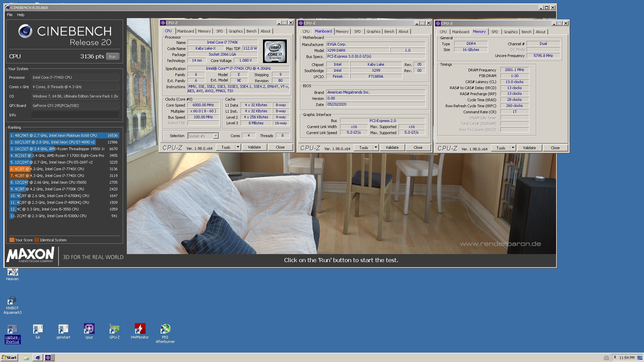Select ranking row Intel Core i7-7700K CPU
The width and height of the screenshot is (644, 362).
pyautogui.click(x=64, y=189)
